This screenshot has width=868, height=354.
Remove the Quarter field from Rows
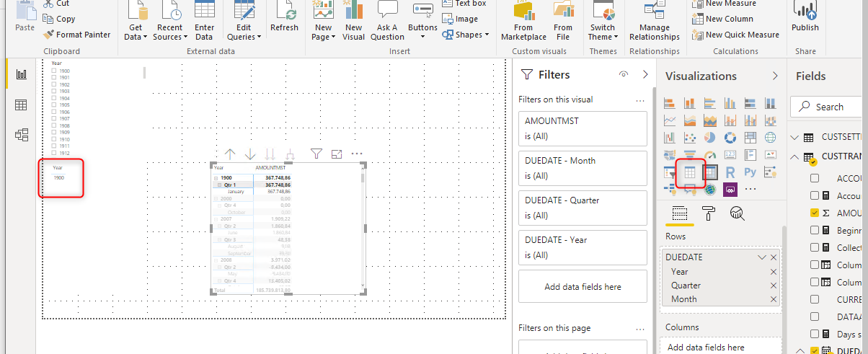click(x=774, y=286)
